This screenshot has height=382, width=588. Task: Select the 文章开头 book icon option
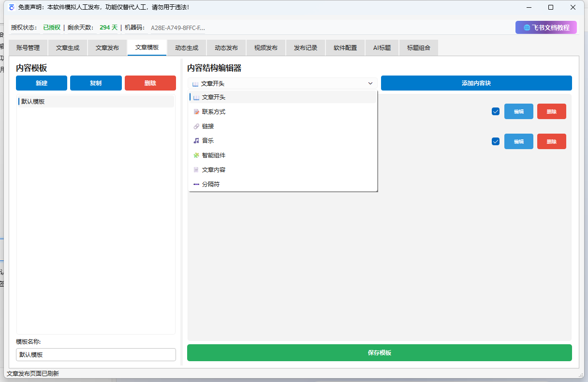(196, 97)
